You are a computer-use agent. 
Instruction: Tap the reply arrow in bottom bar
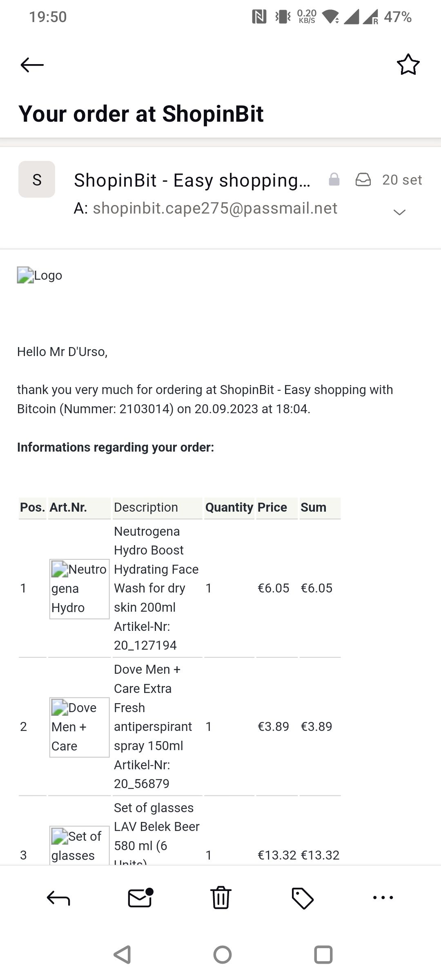(58, 898)
